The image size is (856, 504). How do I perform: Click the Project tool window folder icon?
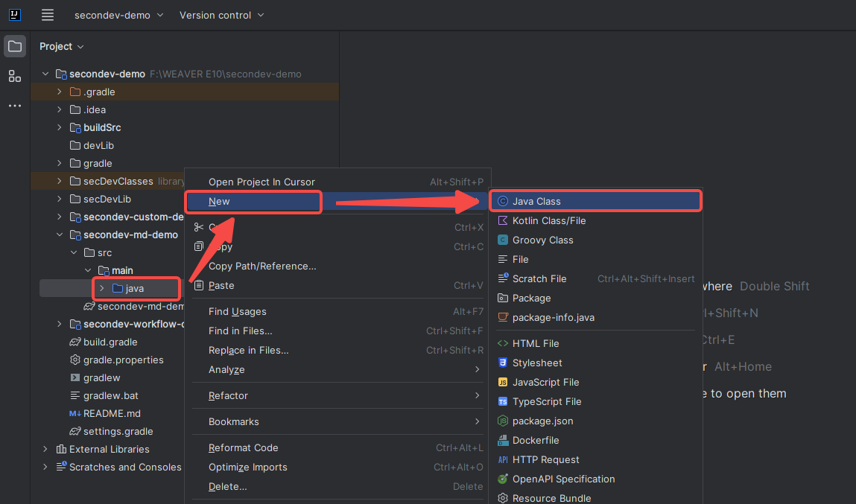[x=15, y=46]
